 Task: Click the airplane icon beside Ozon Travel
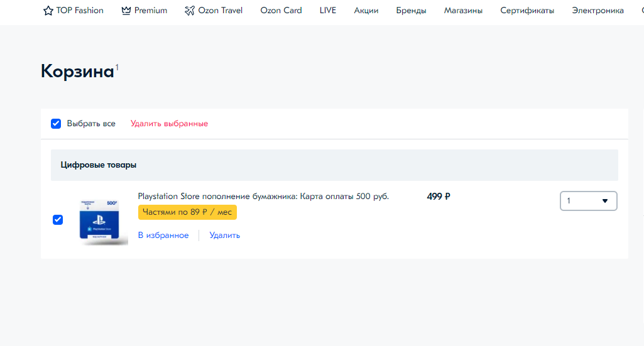(189, 11)
